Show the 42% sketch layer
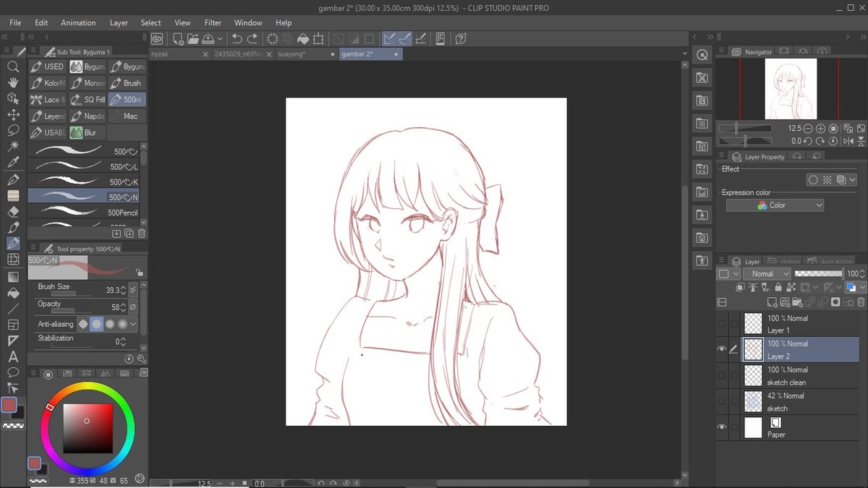Screen dimensions: 868x488 pos(722,401)
